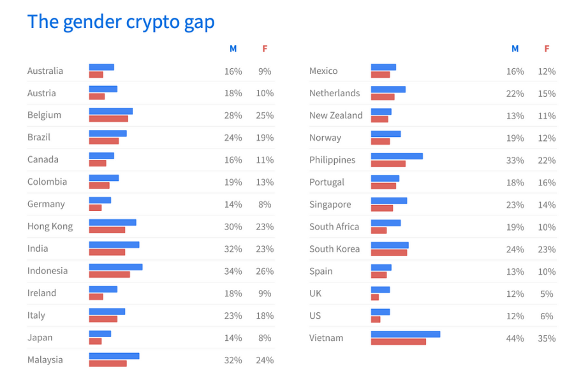The height and width of the screenshot is (376, 588).
Task: Click the 34% male value for Indonesia
Action: pyautogui.click(x=233, y=271)
